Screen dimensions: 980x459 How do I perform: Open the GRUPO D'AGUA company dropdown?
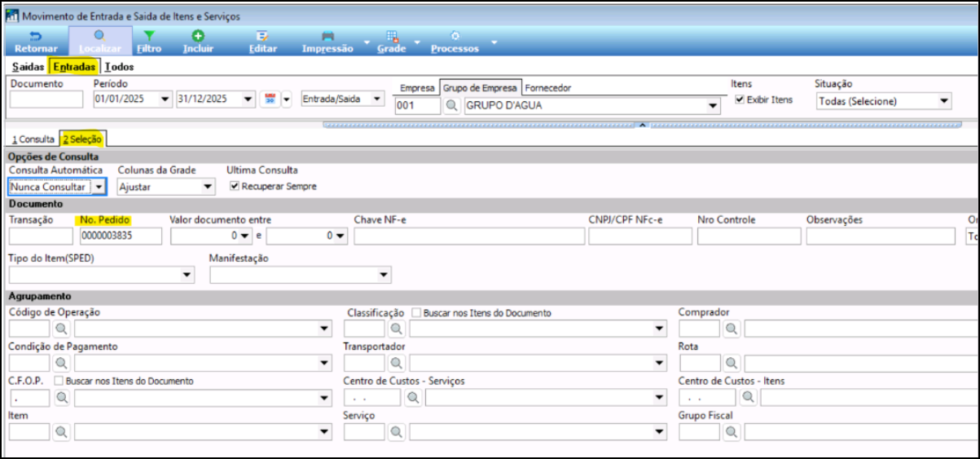click(x=714, y=106)
